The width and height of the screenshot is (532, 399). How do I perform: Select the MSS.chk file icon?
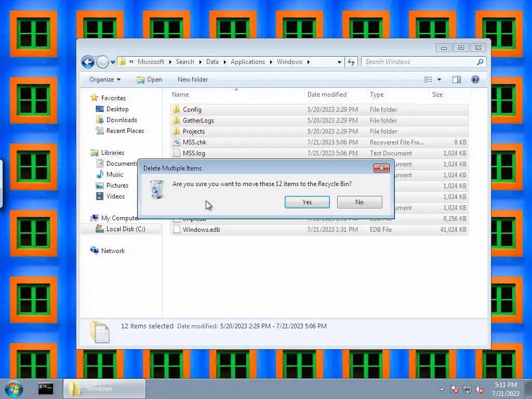pos(177,142)
